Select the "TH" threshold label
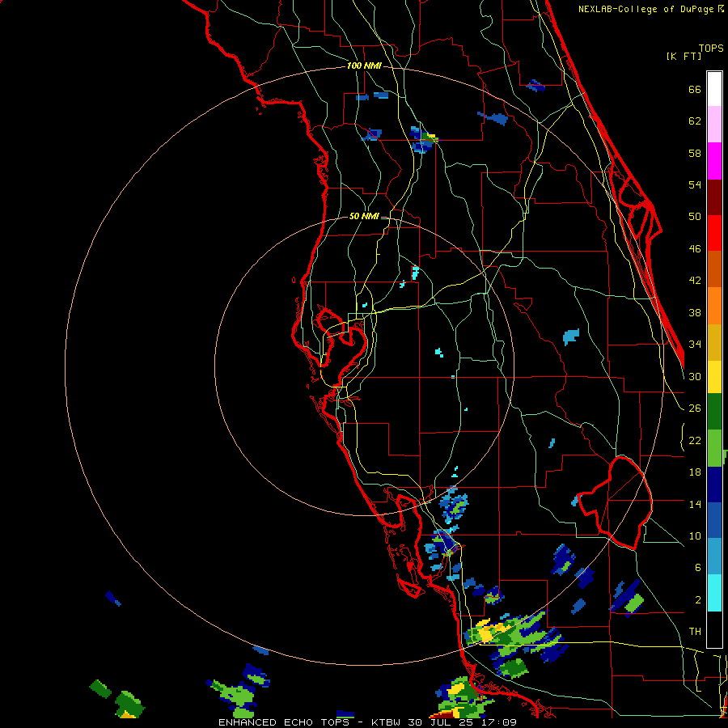The width and height of the screenshot is (728, 728). pos(695,632)
